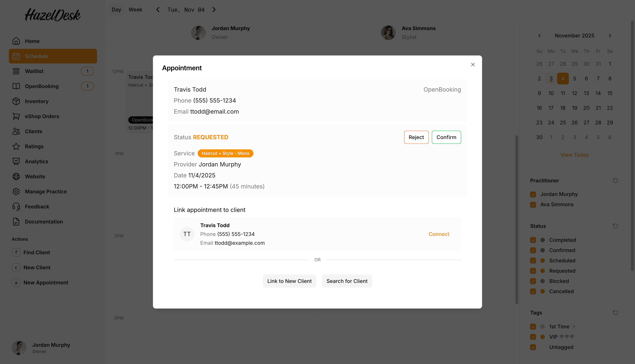Disable the Cancelled status filter
Viewport: 635px width, 364px height.
[533, 291]
